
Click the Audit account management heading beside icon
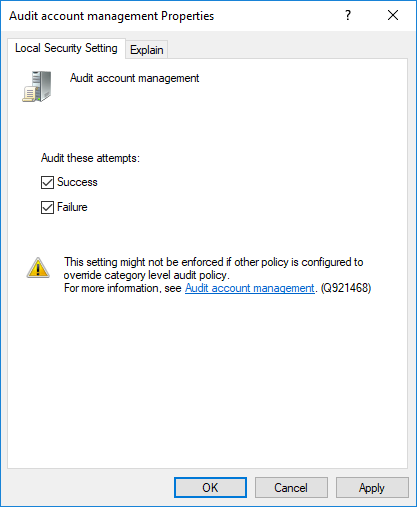tap(134, 78)
